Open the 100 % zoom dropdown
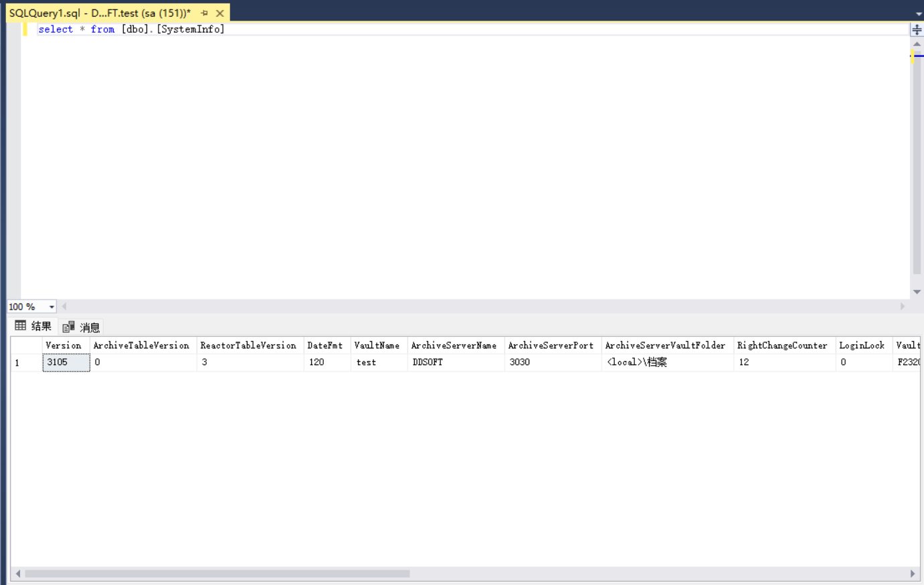The image size is (924, 585). [52, 307]
